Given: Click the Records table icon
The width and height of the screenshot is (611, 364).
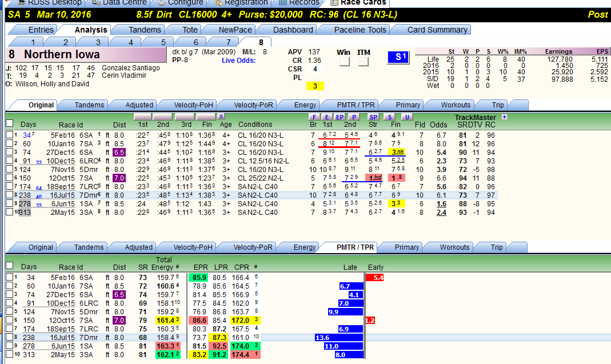Looking at the screenshot, I should pyautogui.click(x=282, y=2).
